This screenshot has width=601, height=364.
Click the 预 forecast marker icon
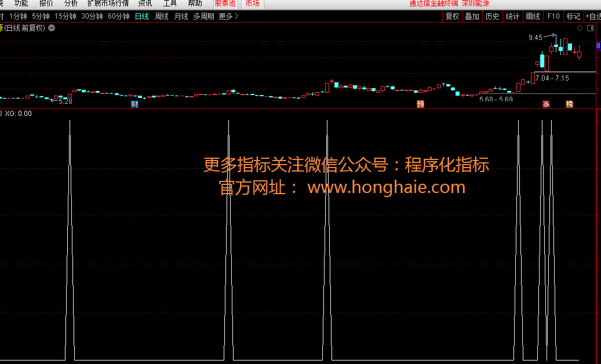point(421,104)
